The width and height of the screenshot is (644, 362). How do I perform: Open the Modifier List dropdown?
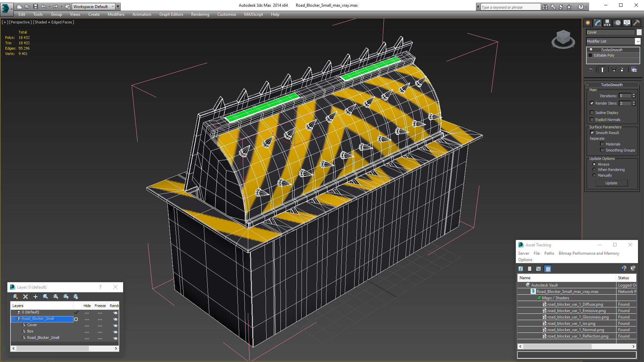638,41
